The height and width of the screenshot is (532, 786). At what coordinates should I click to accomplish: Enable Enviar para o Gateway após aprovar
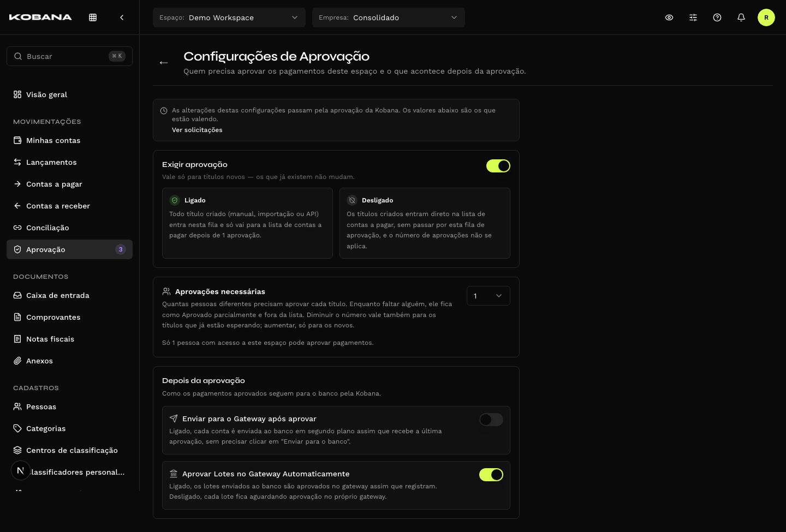491,420
